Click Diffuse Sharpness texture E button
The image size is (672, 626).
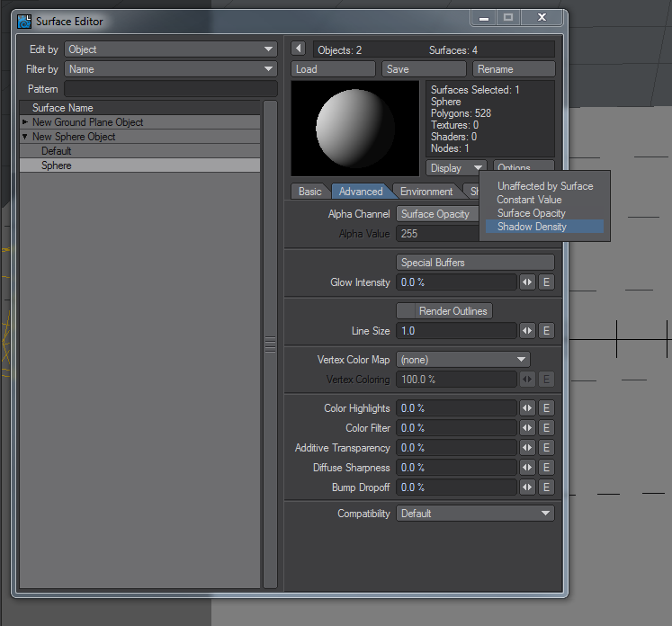546,468
